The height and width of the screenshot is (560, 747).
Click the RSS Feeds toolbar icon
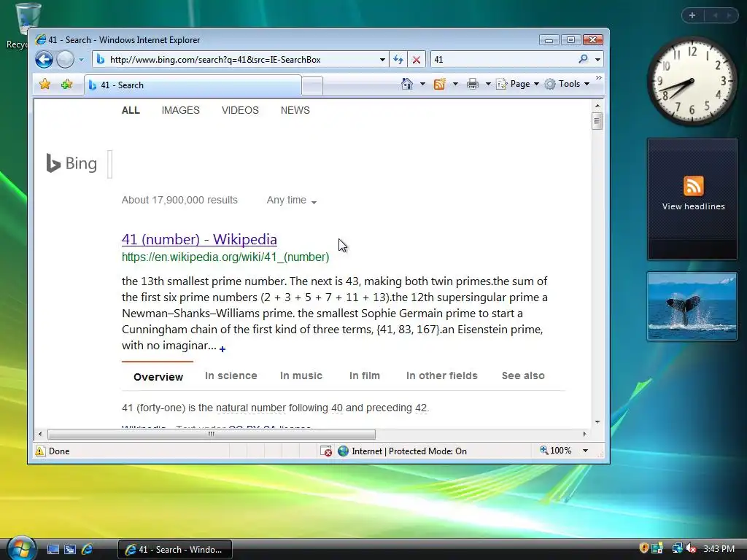coord(439,84)
